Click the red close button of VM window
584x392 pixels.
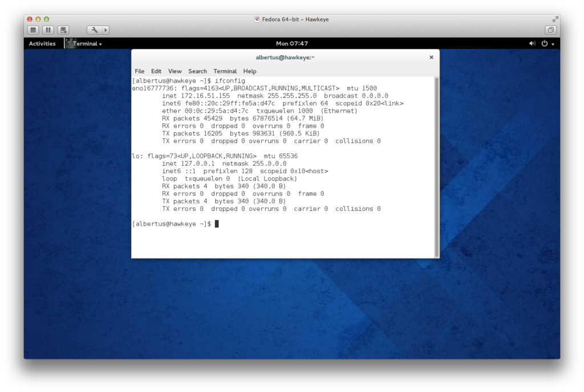pyautogui.click(x=30, y=19)
